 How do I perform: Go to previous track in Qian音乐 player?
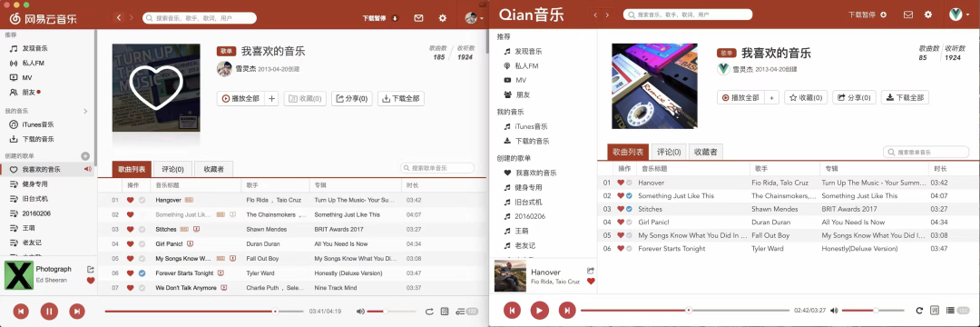pos(512,310)
